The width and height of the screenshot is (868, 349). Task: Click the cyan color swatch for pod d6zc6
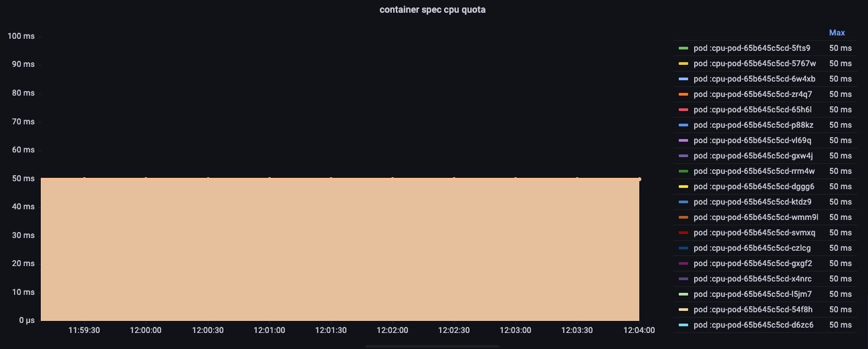pyautogui.click(x=683, y=325)
